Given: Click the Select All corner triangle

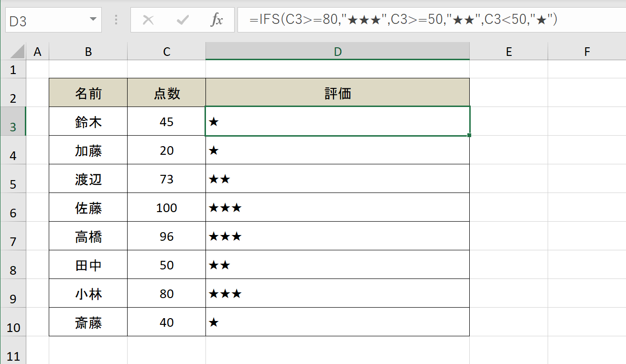Looking at the screenshot, I should 13,51.
